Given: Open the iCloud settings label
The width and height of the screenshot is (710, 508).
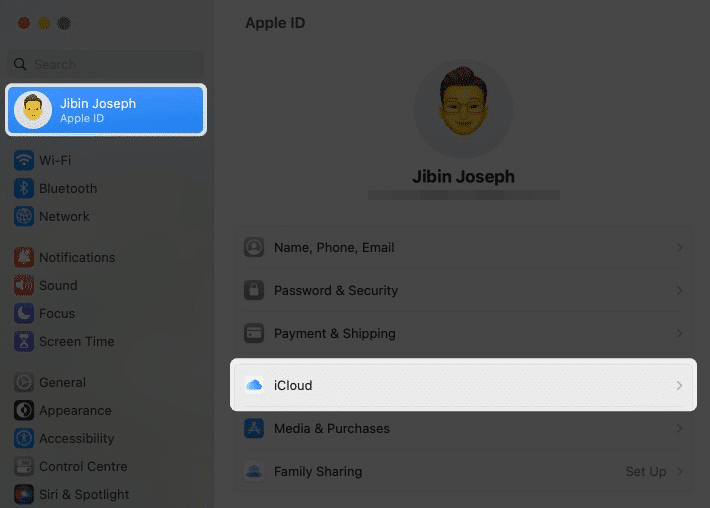Looking at the screenshot, I should tap(293, 385).
